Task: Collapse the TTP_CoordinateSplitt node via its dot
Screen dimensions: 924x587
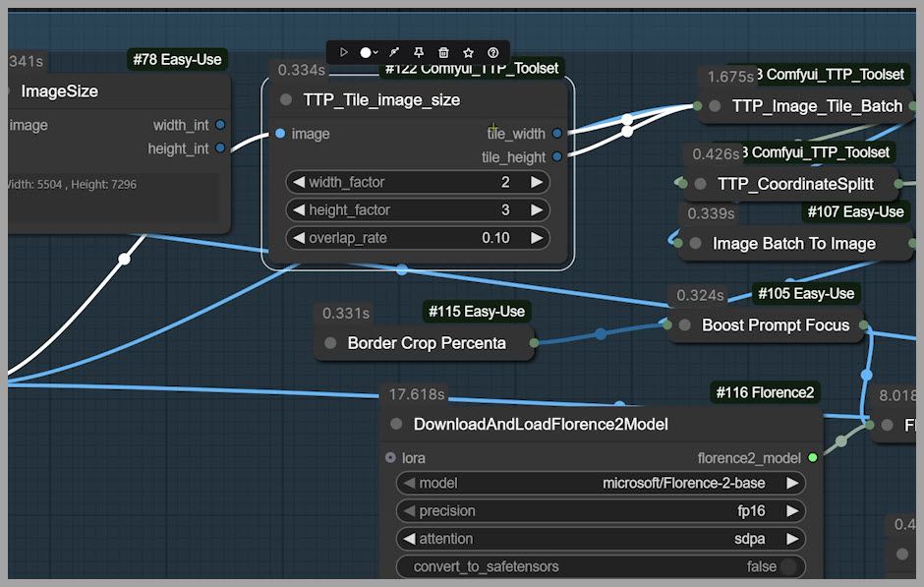Action: coord(701,184)
